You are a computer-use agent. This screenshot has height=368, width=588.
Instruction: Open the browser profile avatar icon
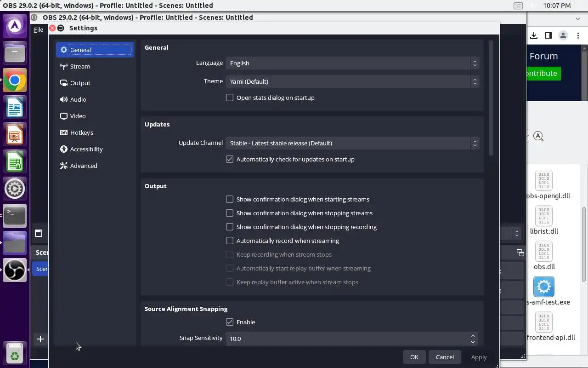[563, 35]
